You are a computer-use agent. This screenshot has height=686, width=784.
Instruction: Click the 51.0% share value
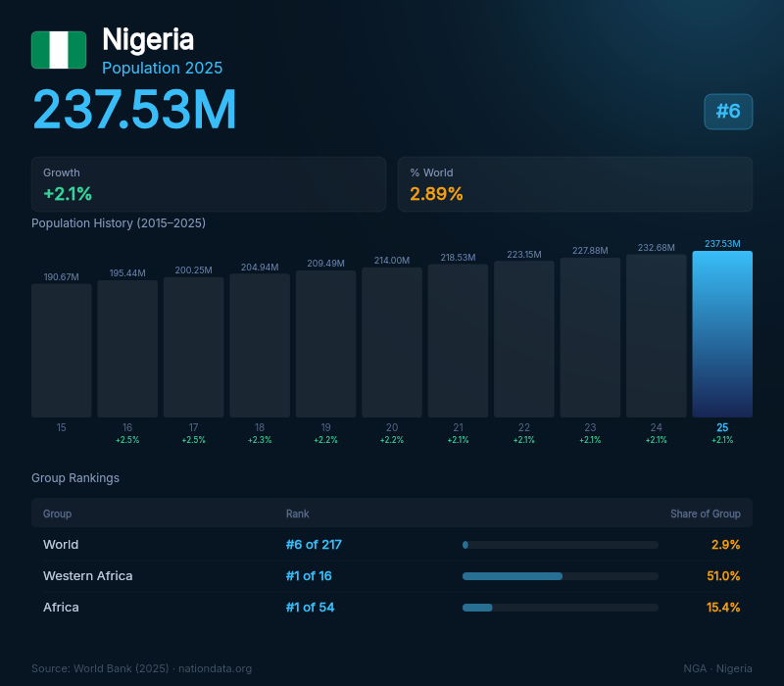point(723,576)
